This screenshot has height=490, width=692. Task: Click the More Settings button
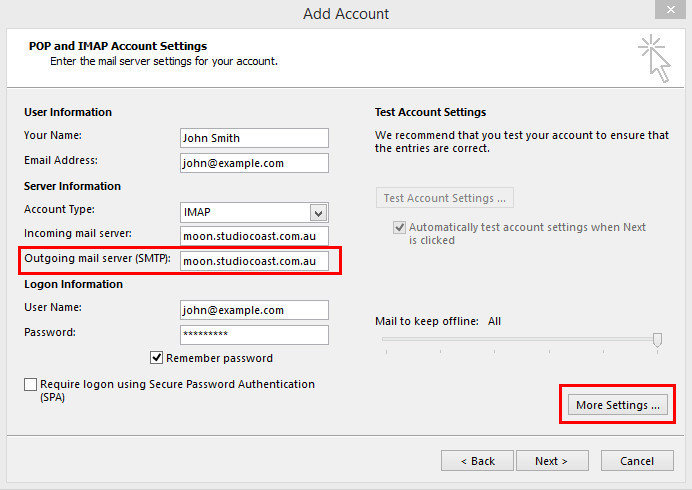click(617, 405)
